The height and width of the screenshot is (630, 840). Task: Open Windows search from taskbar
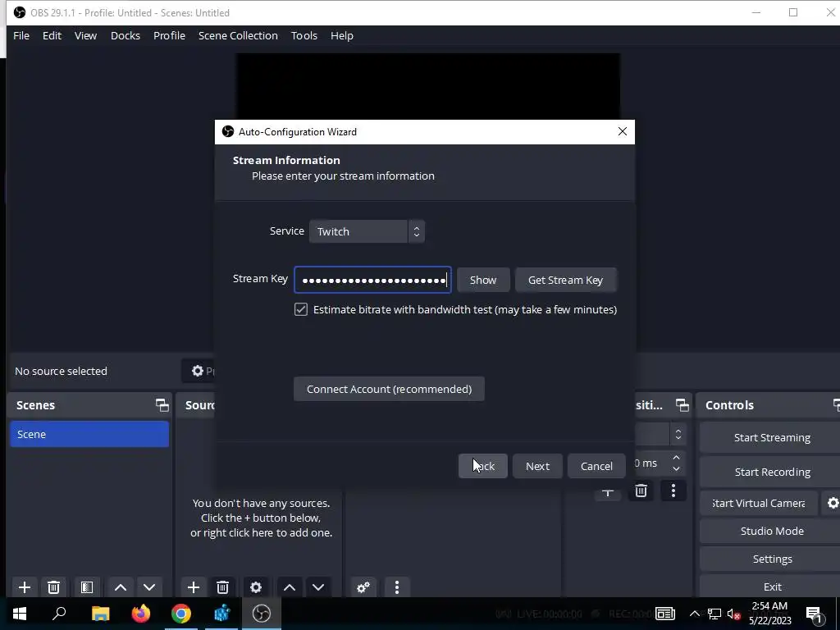[x=59, y=614]
